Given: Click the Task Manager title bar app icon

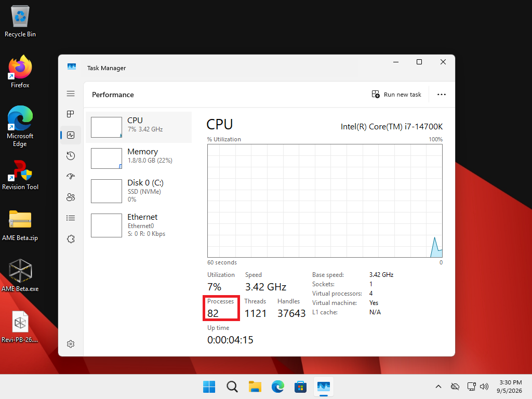Looking at the screenshot, I should (x=72, y=67).
